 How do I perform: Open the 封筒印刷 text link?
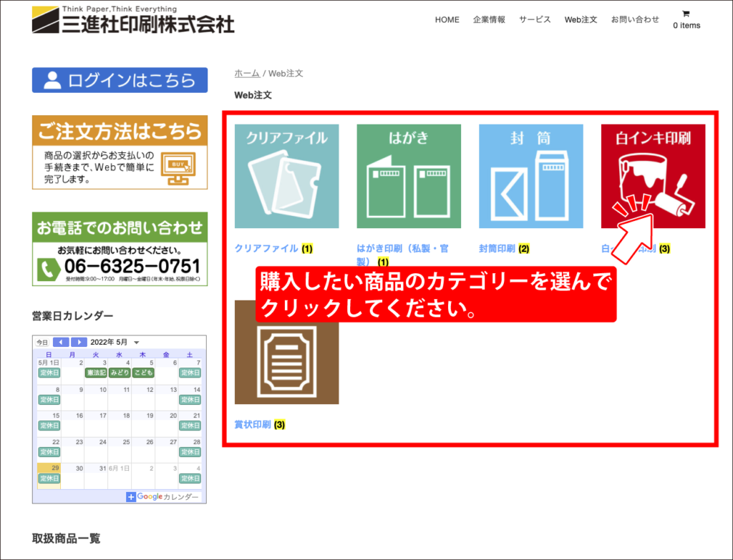click(497, 249)
